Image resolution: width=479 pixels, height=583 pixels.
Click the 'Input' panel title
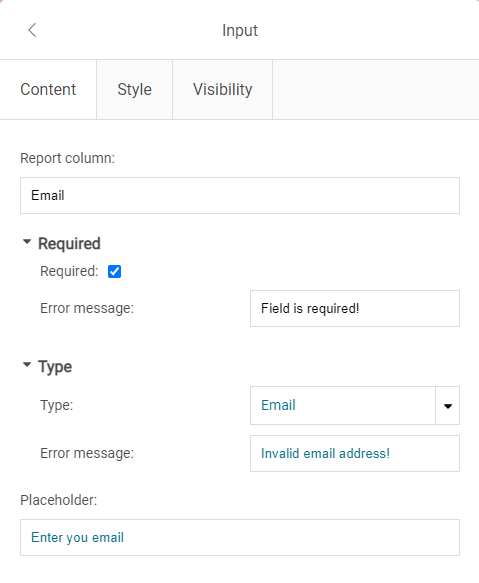(240, 30)
